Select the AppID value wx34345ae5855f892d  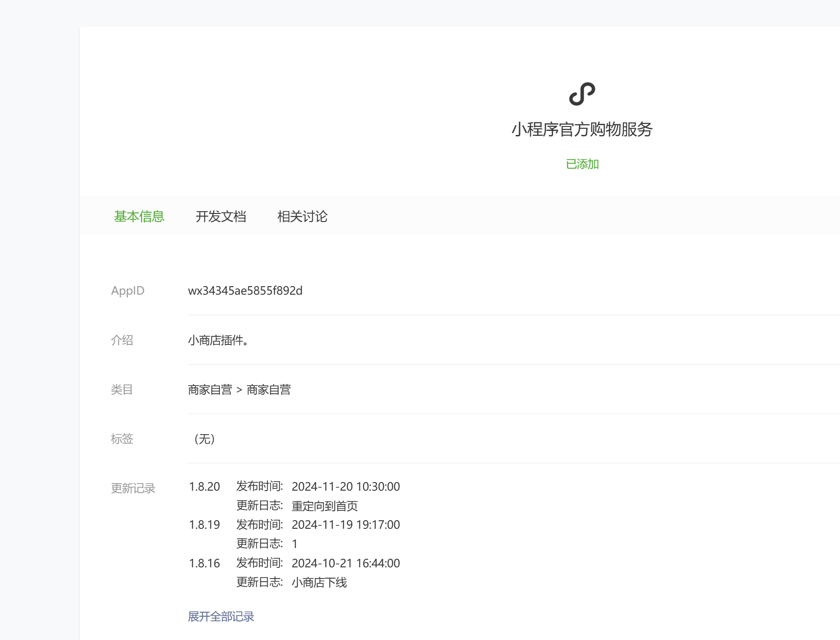click(245, 291)
